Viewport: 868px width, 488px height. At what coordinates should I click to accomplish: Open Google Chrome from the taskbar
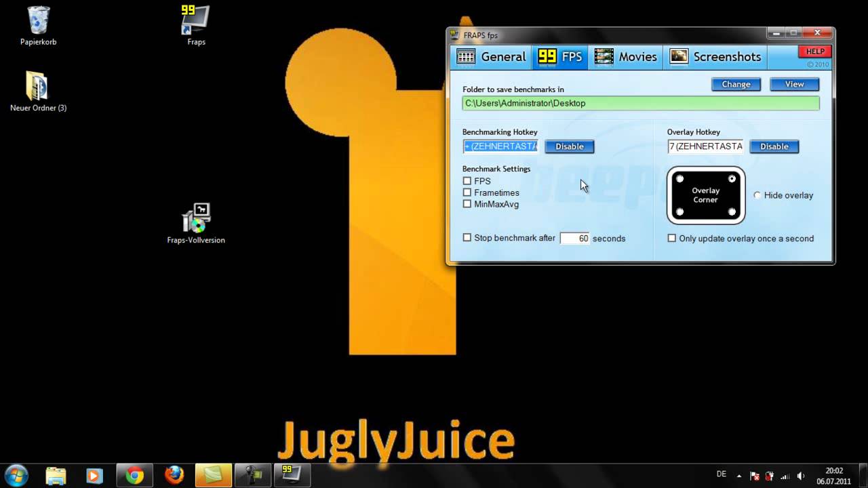click(x=134, y=476)
